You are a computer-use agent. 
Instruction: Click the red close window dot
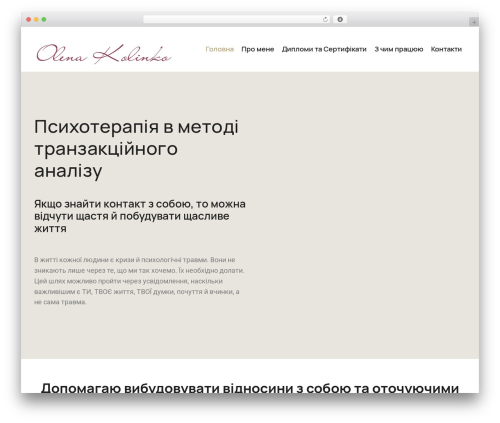(x=29, y=20)
